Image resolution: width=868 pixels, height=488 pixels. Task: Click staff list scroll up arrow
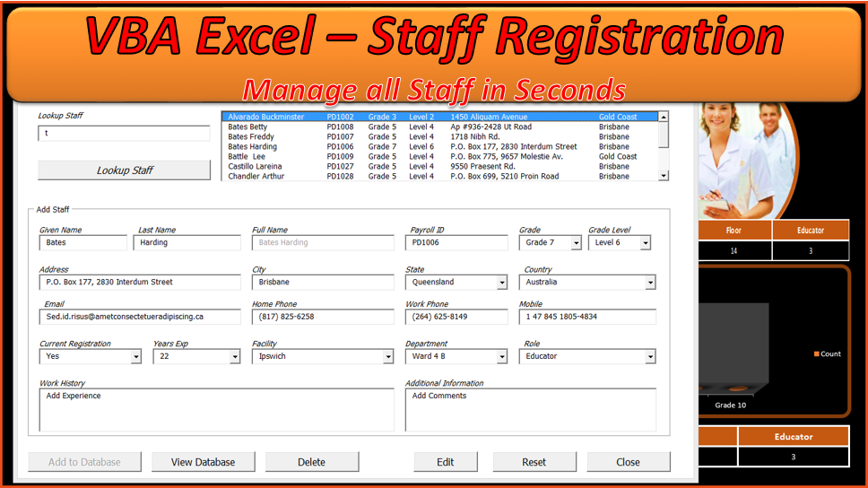(664, 117)
